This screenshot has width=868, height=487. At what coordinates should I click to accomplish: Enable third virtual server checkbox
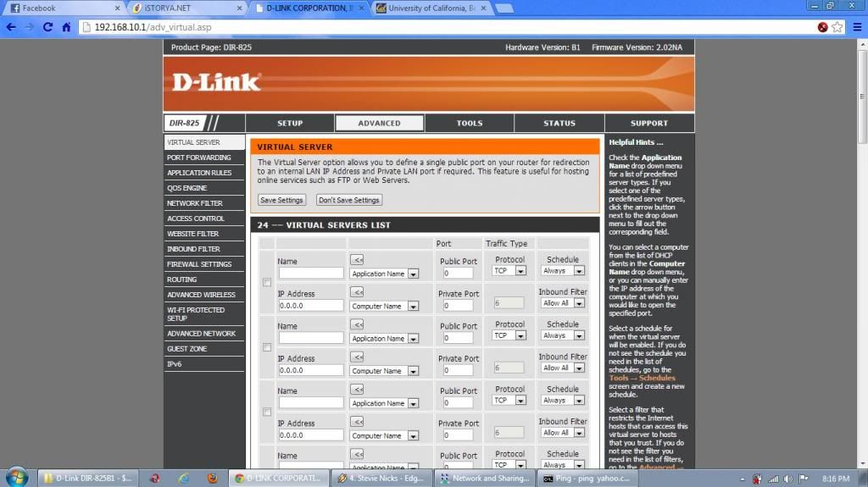tap(267, 412)
